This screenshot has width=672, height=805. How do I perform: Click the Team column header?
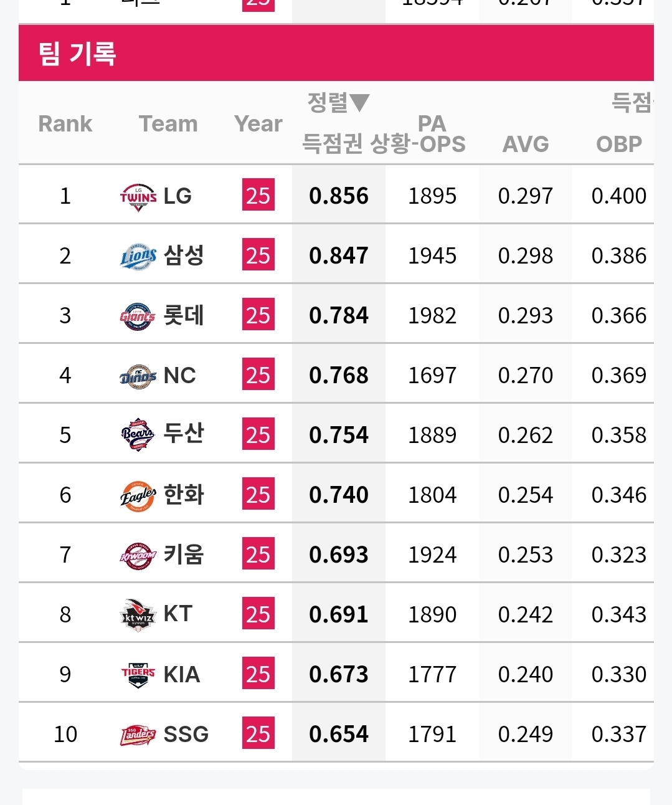click(168, 123)
